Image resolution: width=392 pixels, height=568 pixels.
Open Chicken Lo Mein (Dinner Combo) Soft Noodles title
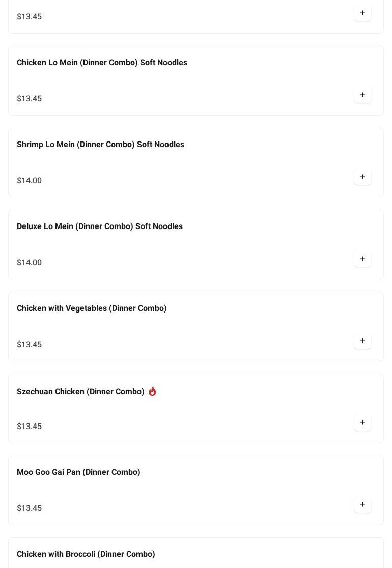click(x=102, y=63)
